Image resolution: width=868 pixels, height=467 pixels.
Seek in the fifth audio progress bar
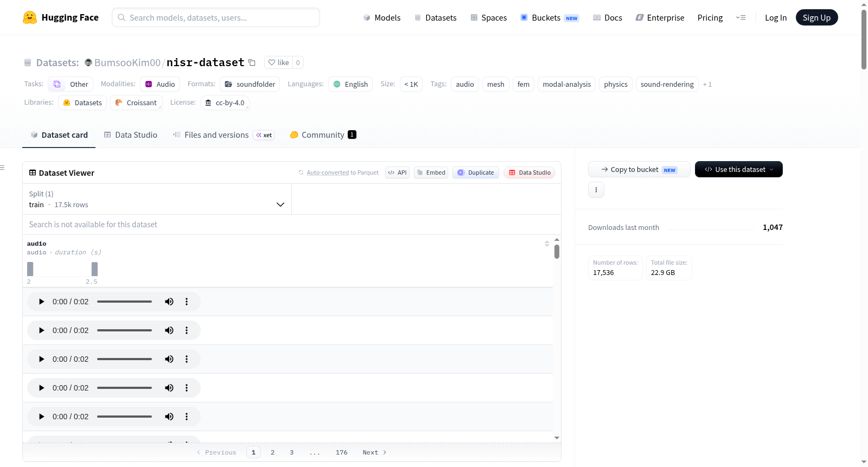pyautogui.click(x=124, y=417)
